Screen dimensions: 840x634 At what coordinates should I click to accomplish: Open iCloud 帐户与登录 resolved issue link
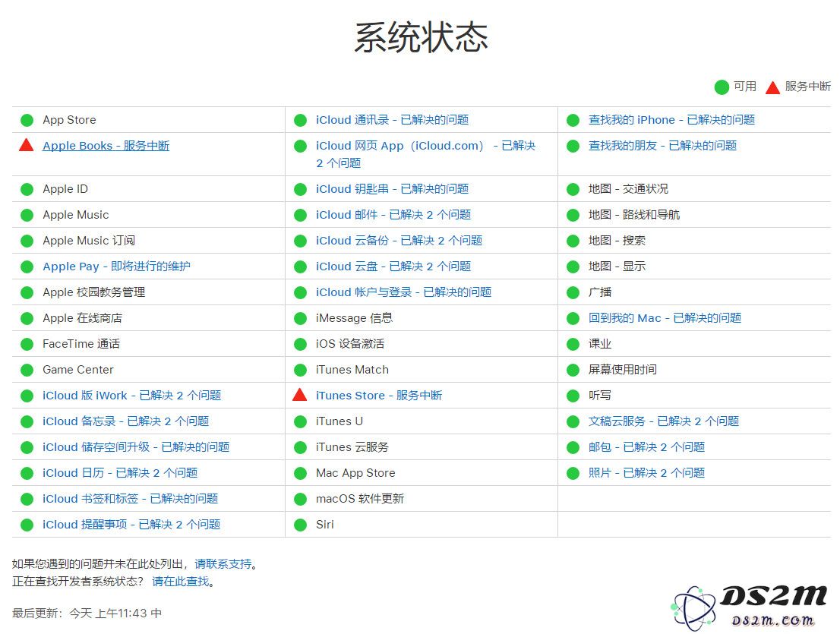[403, 292]
